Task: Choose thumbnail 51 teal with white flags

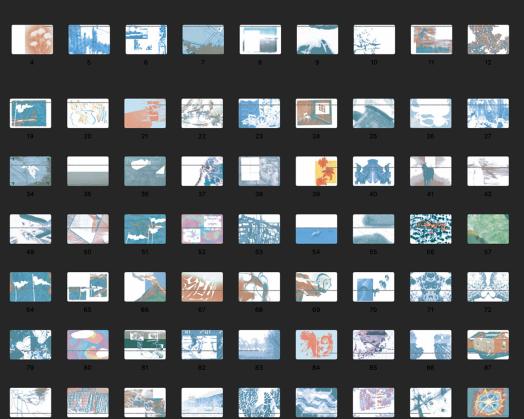Action: pyautogui.click(x=145, y=229)
